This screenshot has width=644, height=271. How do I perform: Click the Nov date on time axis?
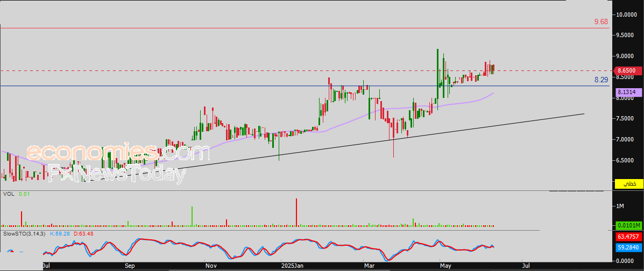[x=211, y=266]
